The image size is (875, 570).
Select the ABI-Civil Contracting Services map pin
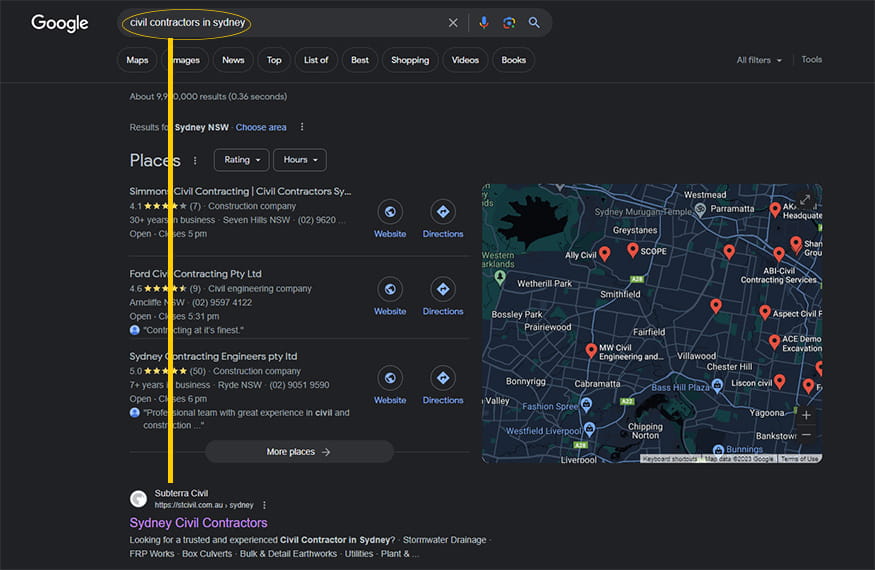779,254
